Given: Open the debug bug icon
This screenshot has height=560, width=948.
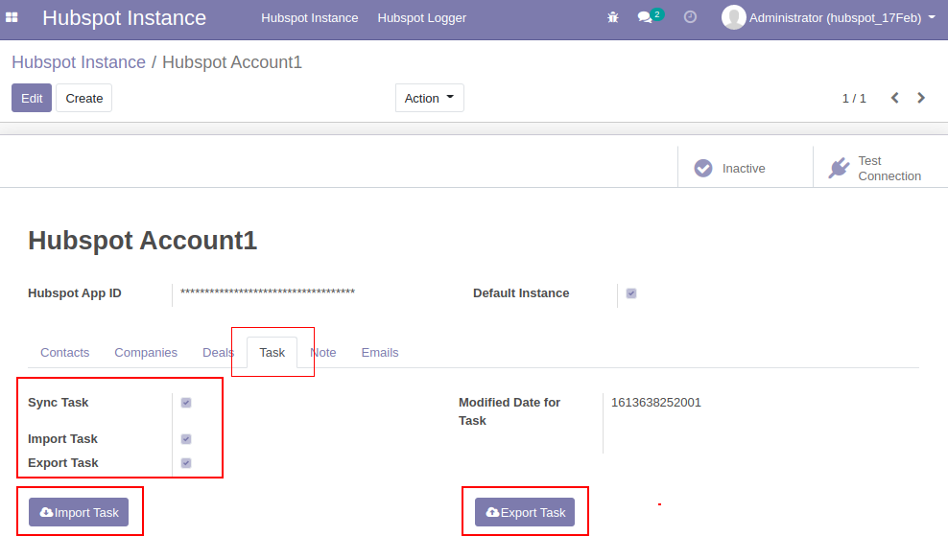Looking at the screenshot, I should click(x=613, y=17).
